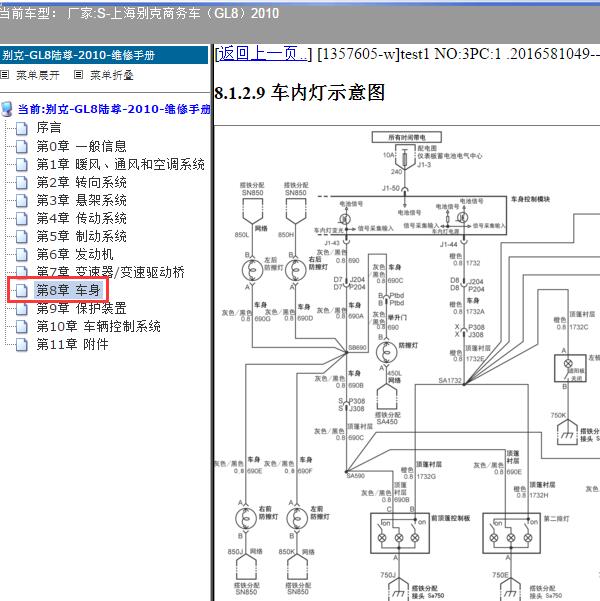
Task: Click the 菜单折叠 icon
Action: (78, 75)
